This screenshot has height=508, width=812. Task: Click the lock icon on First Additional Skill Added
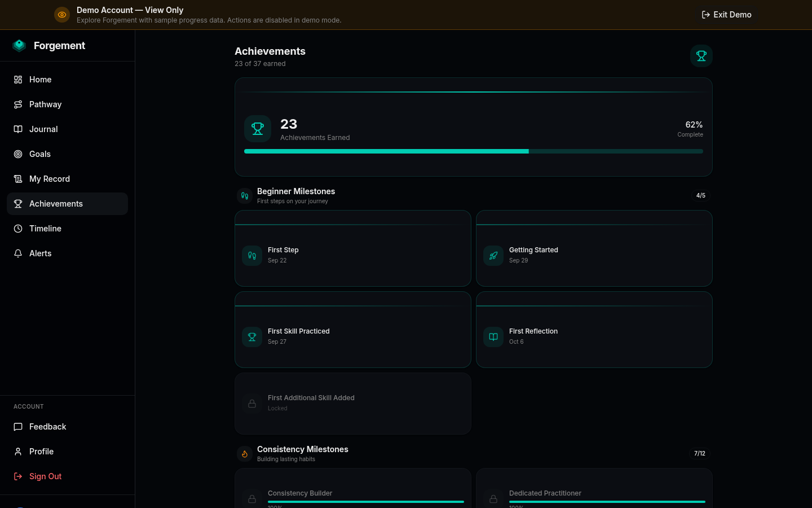coord(252,404)
